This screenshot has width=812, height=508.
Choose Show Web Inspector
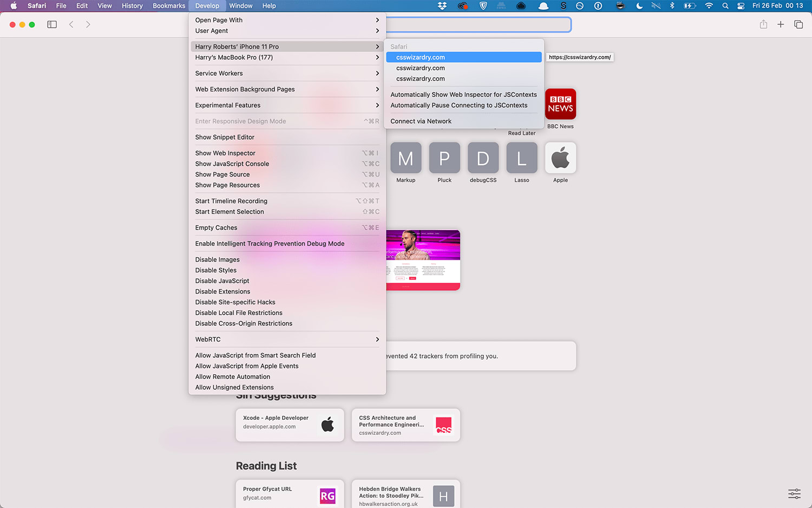(x=287, y=153)
